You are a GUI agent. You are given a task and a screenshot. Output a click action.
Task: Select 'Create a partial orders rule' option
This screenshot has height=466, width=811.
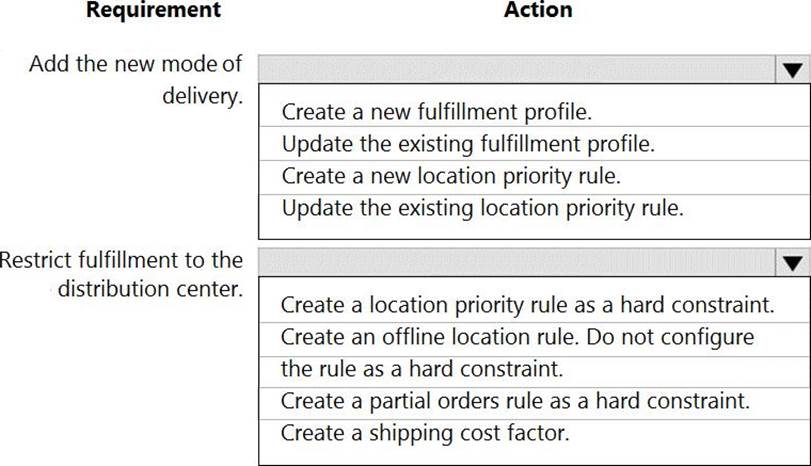tap(514, 401)
